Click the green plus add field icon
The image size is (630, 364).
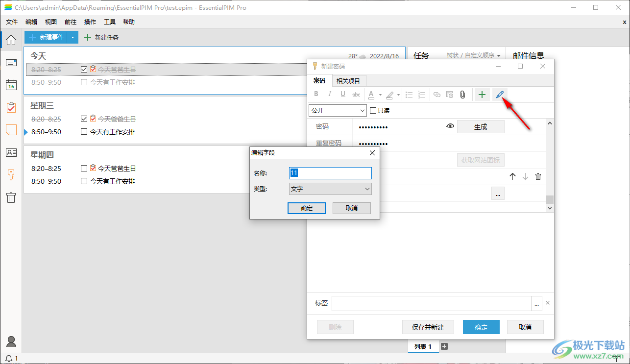point(482,95)
